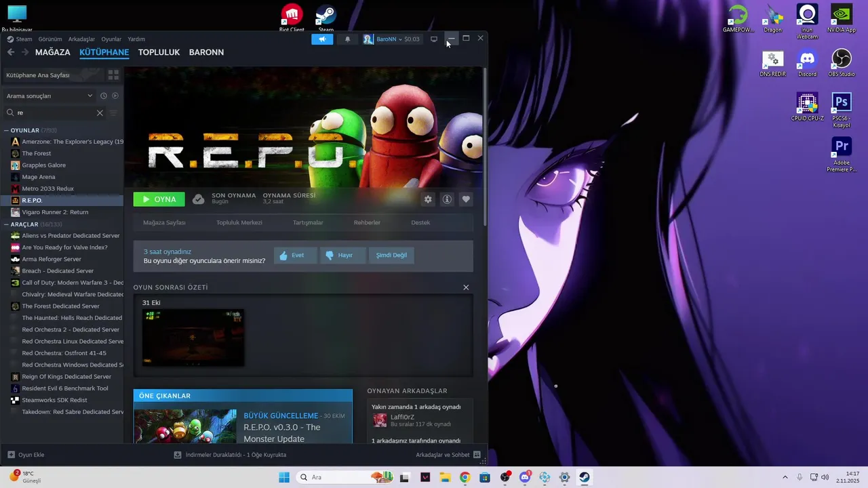Open Steam notifications bell
The height and width of the screenshot is (488, 868).
point(347,39)
